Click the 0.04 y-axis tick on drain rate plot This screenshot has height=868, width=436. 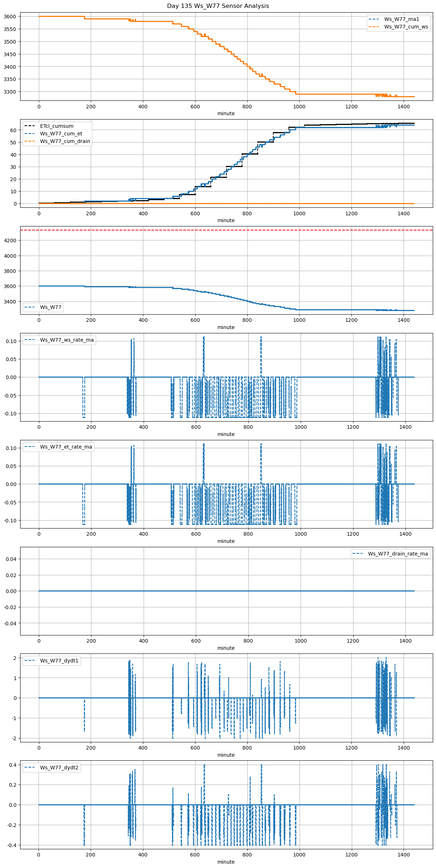pos(11,559)
